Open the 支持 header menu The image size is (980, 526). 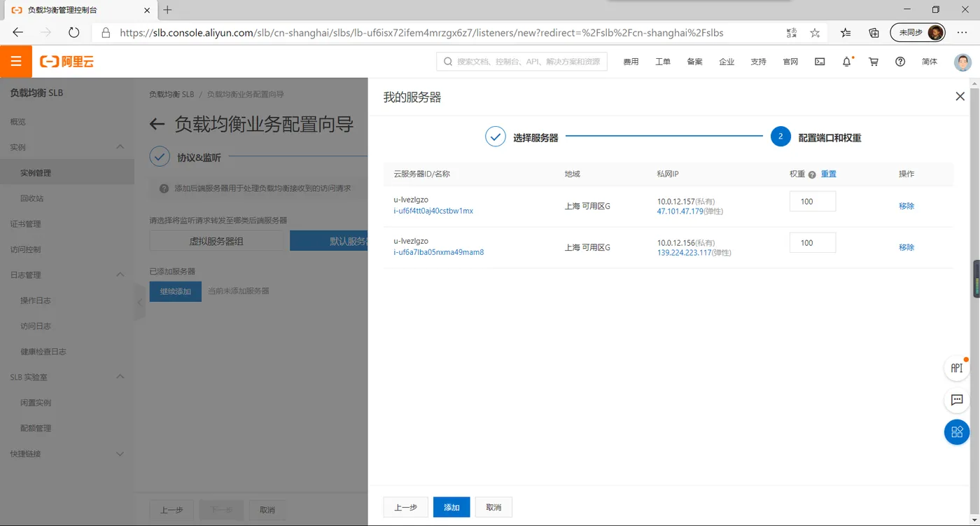(x=758, y=62)
